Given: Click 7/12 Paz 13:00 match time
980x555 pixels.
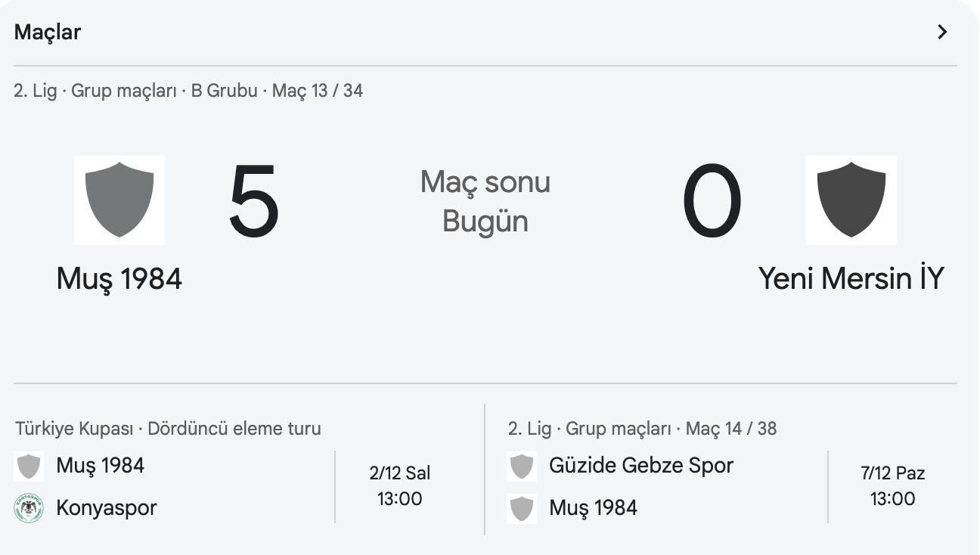Looking at the screenshot, I should pyautogui.click(x=892, y=486).
